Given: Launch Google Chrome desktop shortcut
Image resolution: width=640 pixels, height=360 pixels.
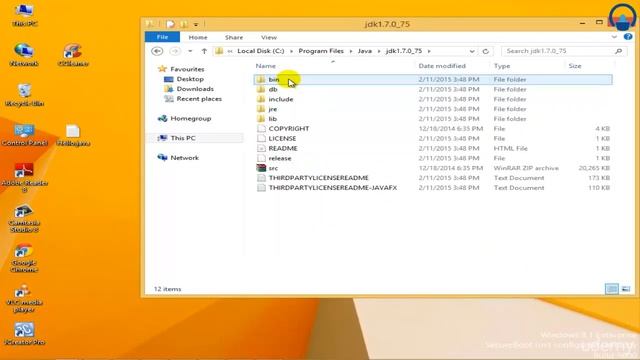Looking at the screenshot, I should point(24,258).
